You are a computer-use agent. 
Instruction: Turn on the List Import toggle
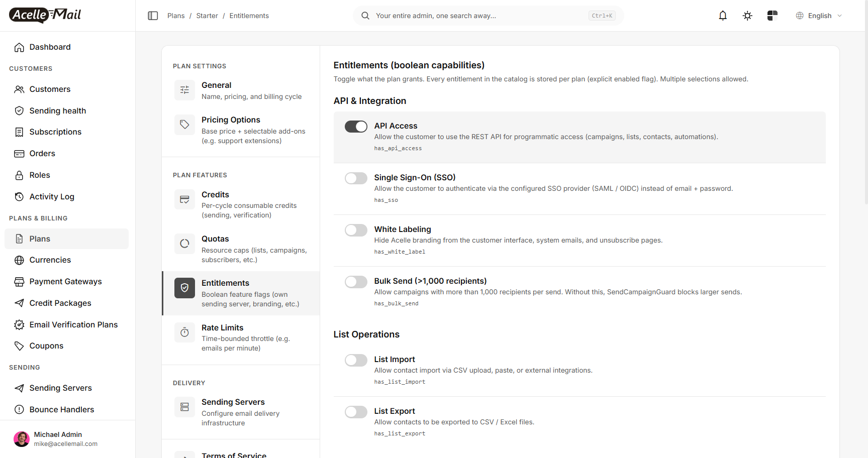coord(356,360)
